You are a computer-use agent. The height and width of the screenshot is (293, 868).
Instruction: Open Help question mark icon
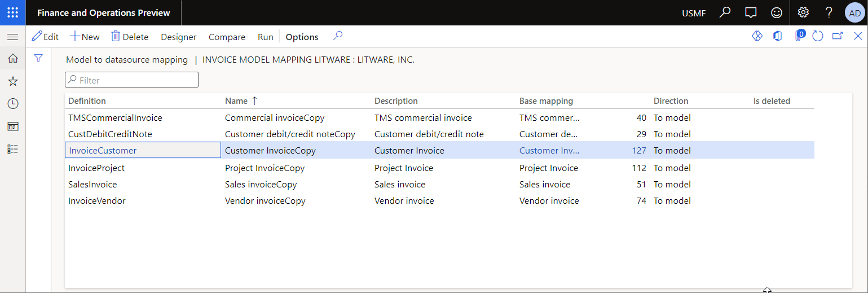click(x=829, y=12)
